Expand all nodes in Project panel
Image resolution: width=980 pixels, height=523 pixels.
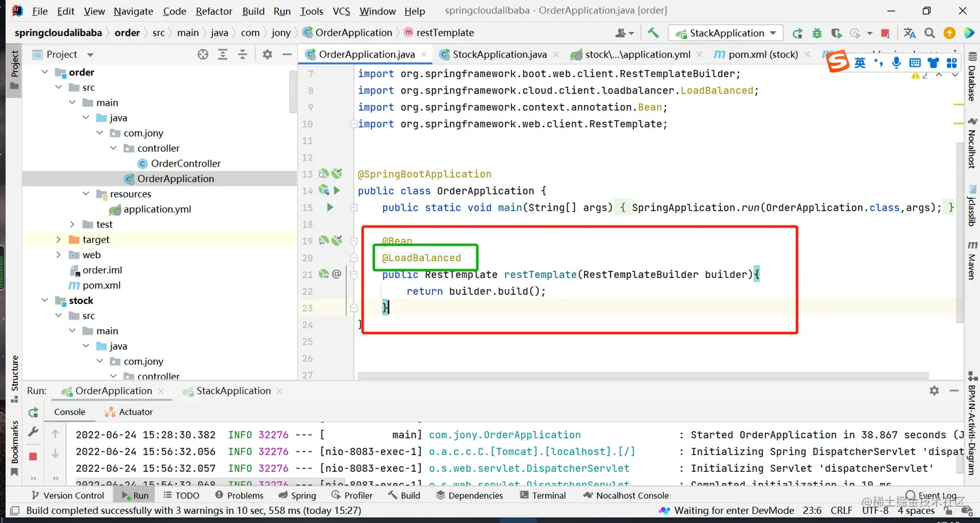pos(223,54)
